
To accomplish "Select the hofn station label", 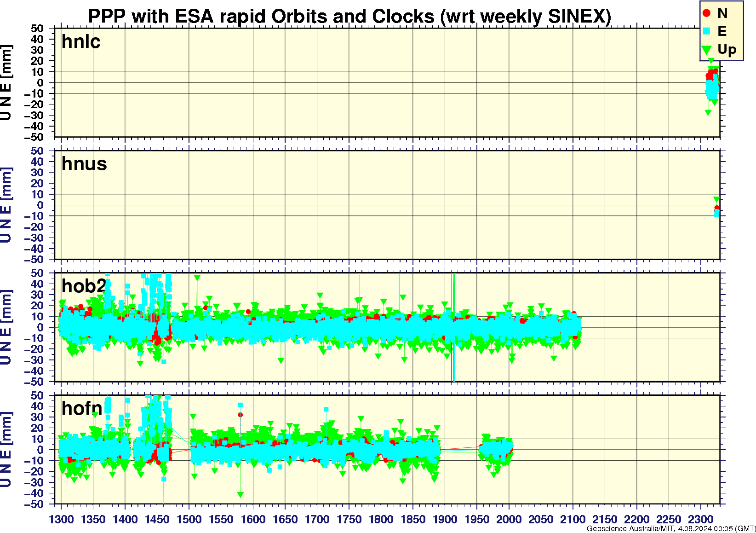I will 82,408.
